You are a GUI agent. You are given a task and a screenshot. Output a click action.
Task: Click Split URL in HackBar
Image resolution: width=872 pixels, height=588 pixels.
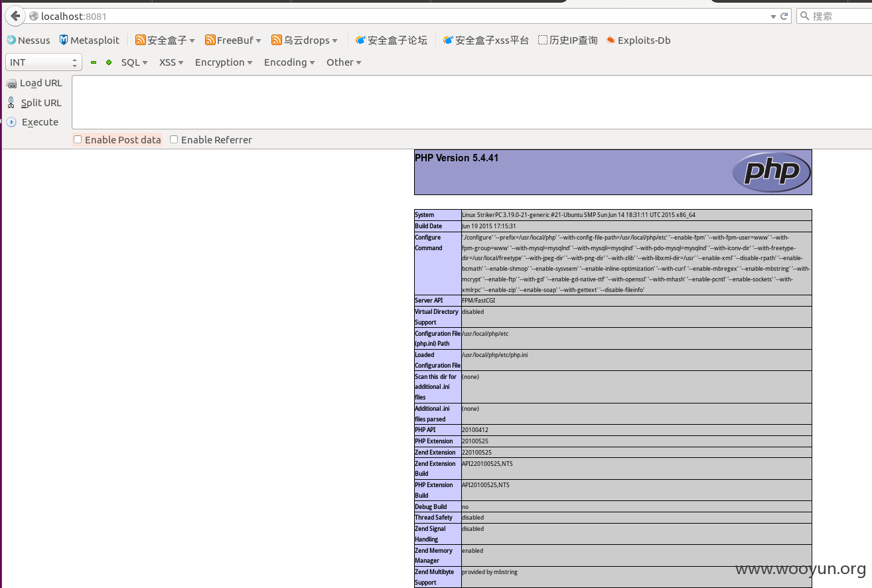tap(35, 103)
